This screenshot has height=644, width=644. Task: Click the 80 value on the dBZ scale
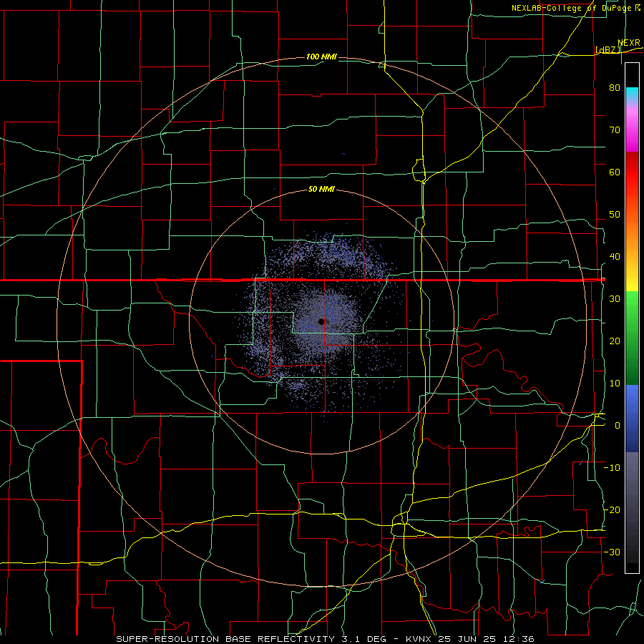coord(615,88)
